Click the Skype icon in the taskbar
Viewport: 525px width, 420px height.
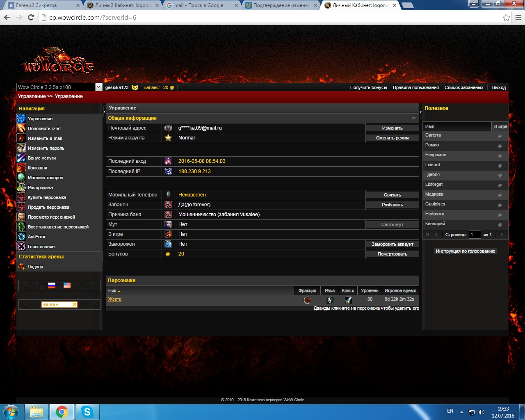point(87,412)
